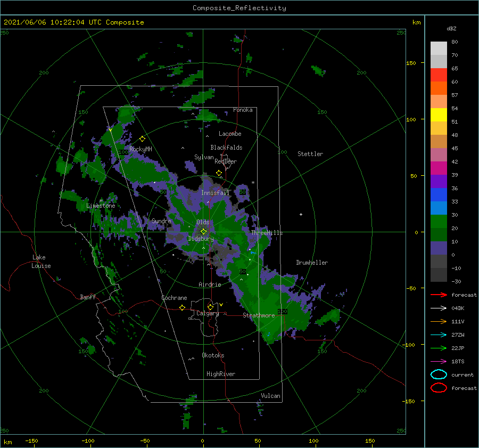This screenshot has width=479, height=448.
Task: Click the Sylvan label on the map
Action: point(204,157)
